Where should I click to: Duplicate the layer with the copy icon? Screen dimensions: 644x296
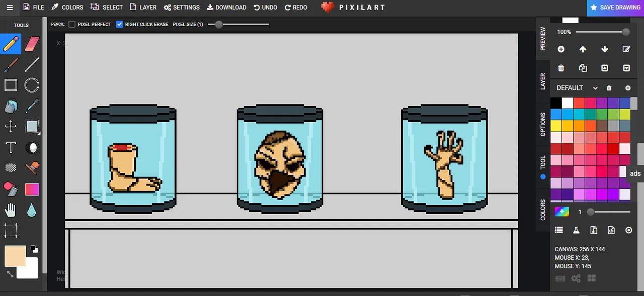(x=583, y=68)
